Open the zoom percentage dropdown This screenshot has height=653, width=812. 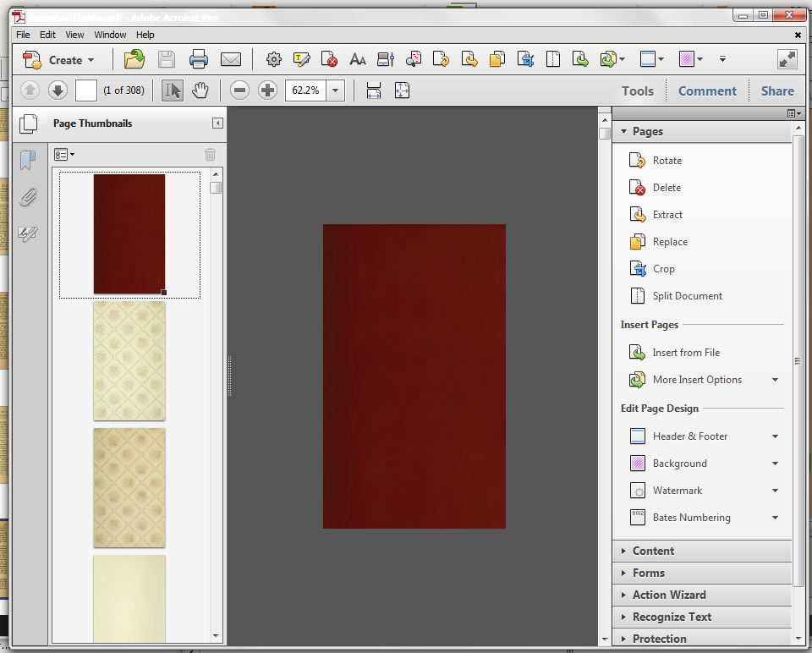click(336, 91)
